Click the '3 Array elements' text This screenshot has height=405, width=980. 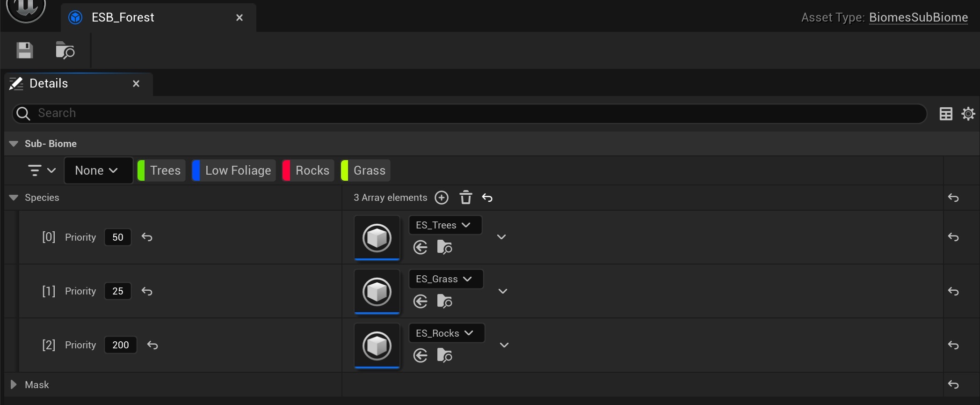(390, 198)
